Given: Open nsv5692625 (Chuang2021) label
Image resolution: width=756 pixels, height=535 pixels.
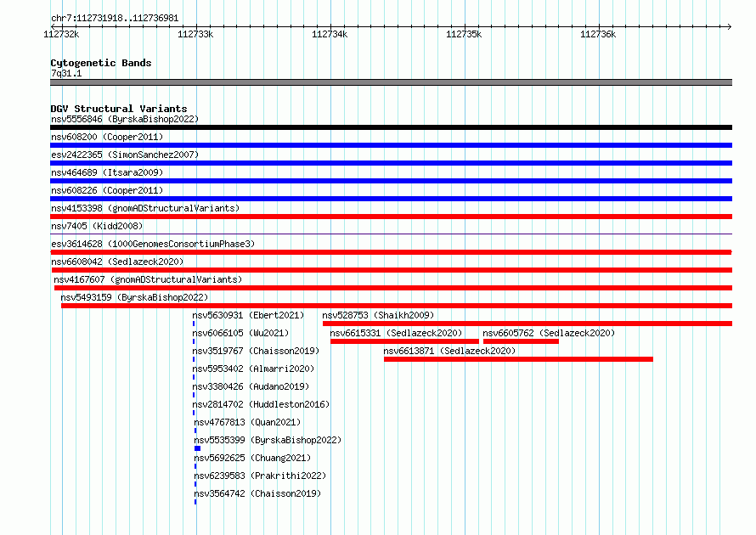Looking at the screenshot, I should (x=252, y=458).
